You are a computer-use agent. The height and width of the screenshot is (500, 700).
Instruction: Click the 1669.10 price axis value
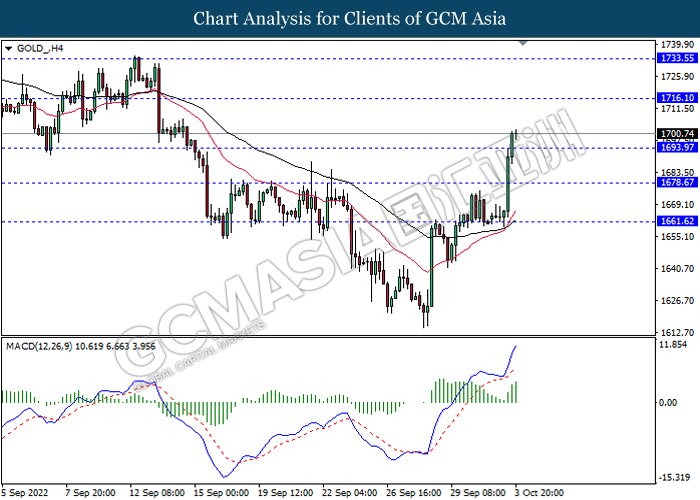point(677,204)
